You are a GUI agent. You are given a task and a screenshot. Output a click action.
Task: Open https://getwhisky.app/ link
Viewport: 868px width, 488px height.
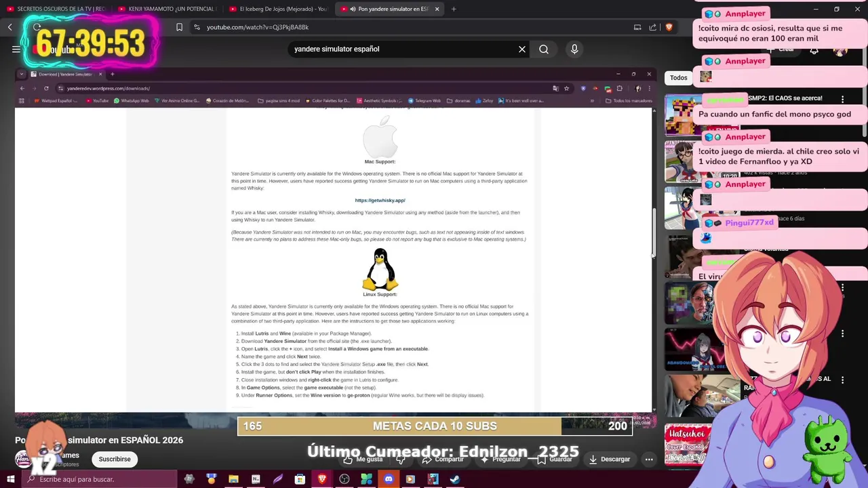point(380,200)
